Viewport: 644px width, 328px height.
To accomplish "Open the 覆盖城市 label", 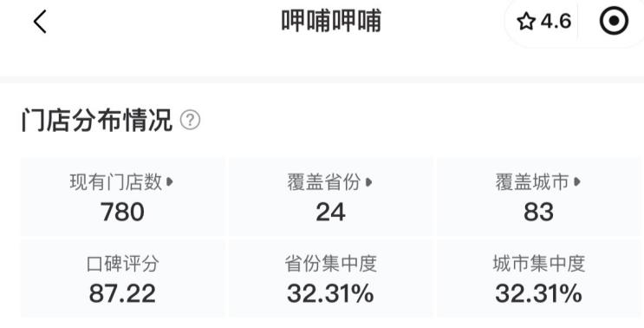I will 532,182.
